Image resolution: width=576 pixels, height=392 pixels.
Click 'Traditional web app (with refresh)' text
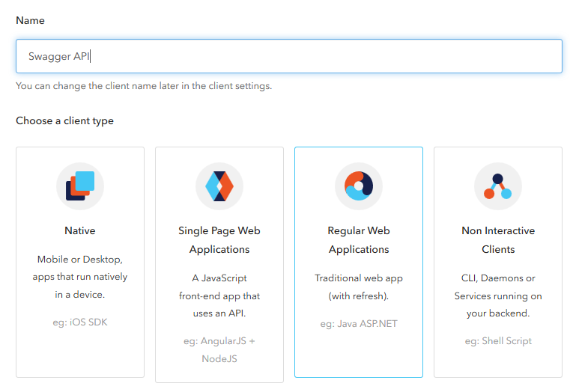pyautogui.click(x=359, y=287)
